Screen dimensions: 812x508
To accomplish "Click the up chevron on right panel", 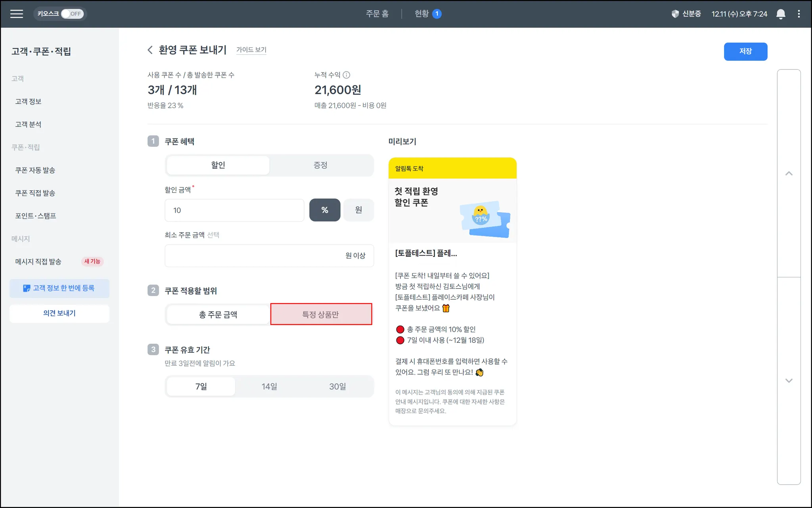I will 789,173.
